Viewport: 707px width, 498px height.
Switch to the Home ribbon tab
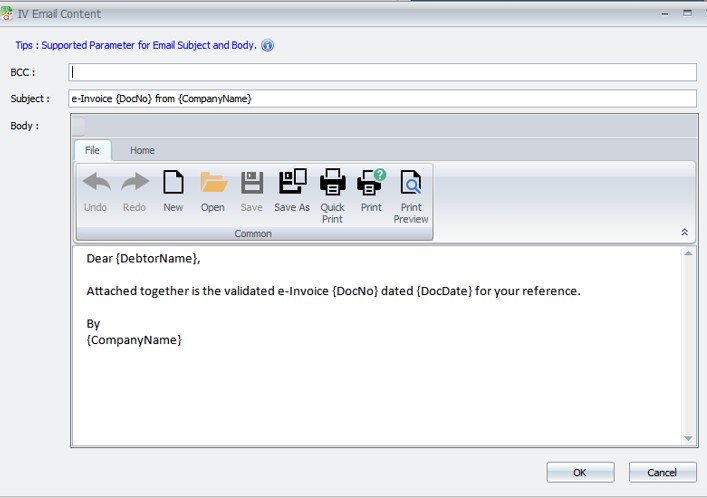(142, 150)
